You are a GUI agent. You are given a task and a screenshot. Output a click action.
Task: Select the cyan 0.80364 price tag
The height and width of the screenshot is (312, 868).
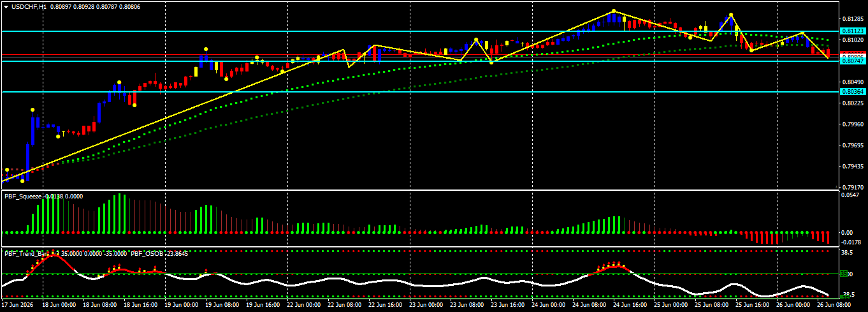(853, 92)
